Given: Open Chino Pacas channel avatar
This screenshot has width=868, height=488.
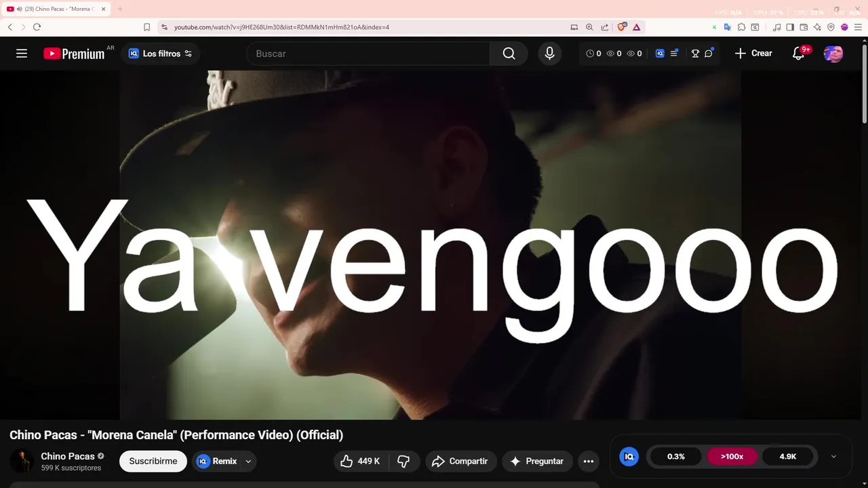Looking at the screenshot, I should point(22,461).
